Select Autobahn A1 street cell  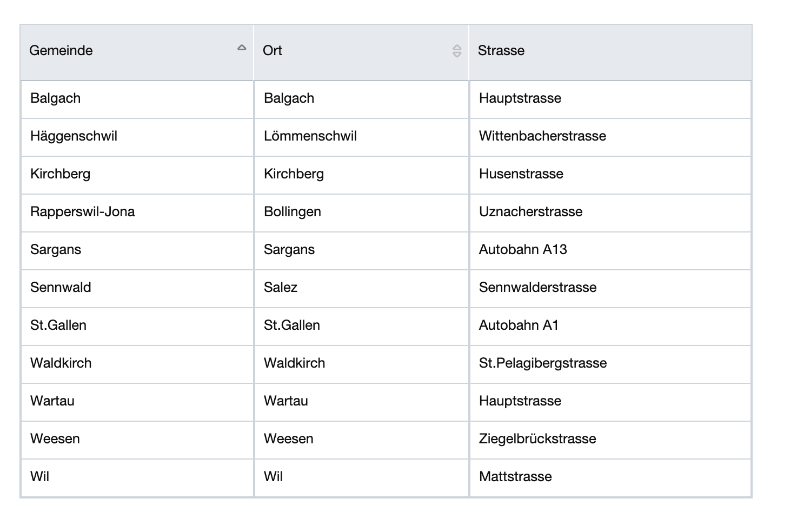(519, 325)
